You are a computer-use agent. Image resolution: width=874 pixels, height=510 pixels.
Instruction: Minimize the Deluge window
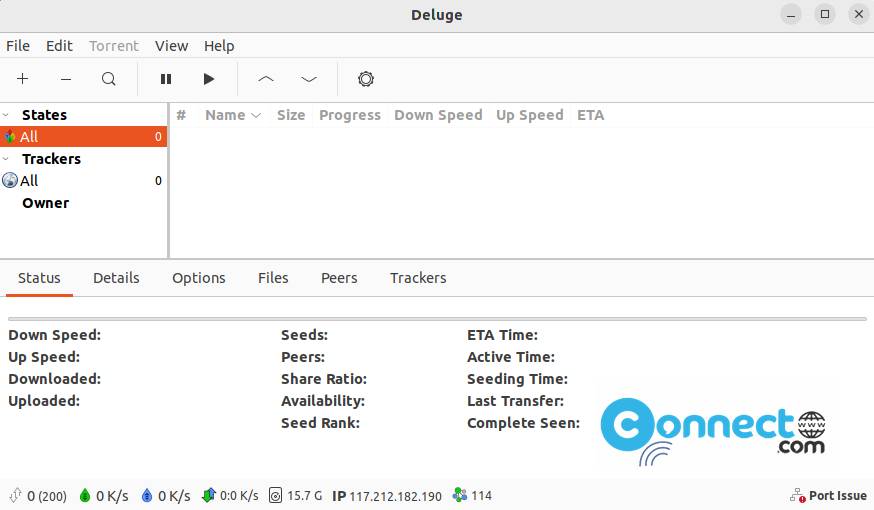coord(790,14)
